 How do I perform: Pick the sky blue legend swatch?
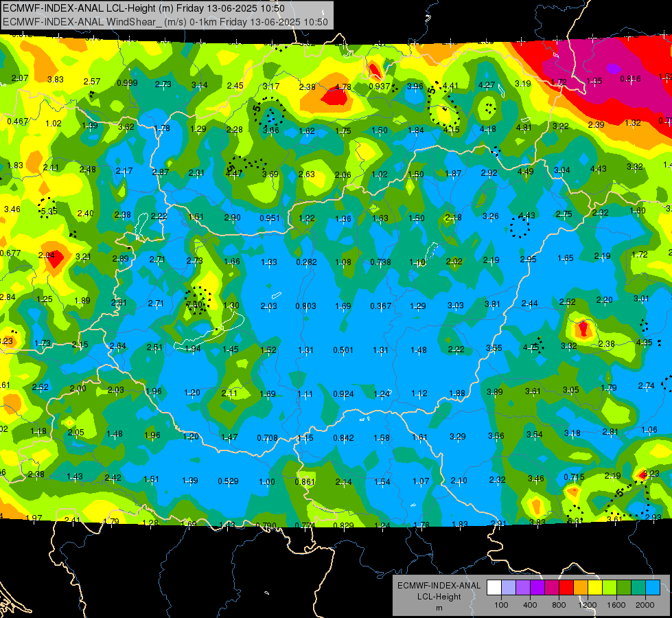(x=652, y=588)
